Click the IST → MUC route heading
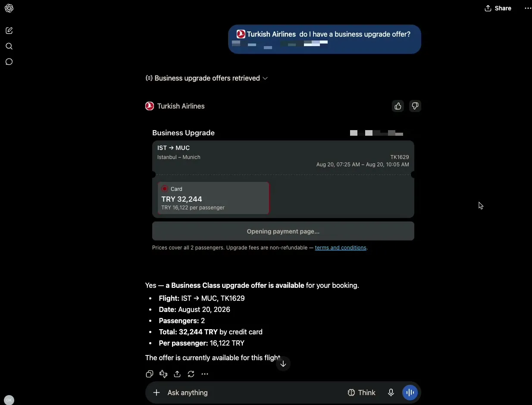 click(x=173, y=148)
